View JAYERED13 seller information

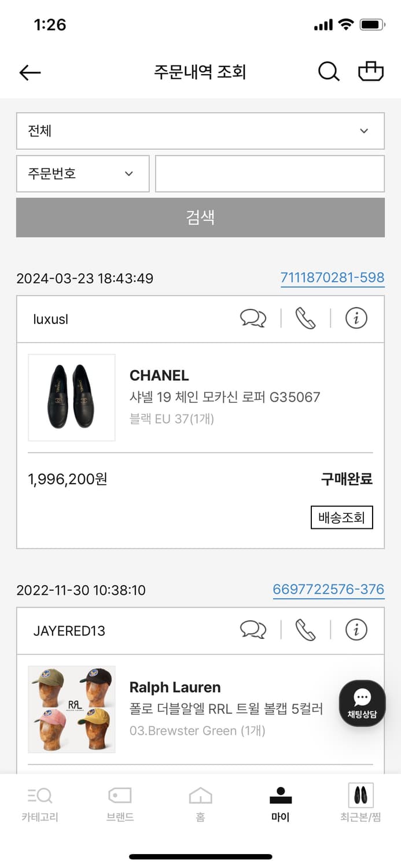(x=356, y=630)
